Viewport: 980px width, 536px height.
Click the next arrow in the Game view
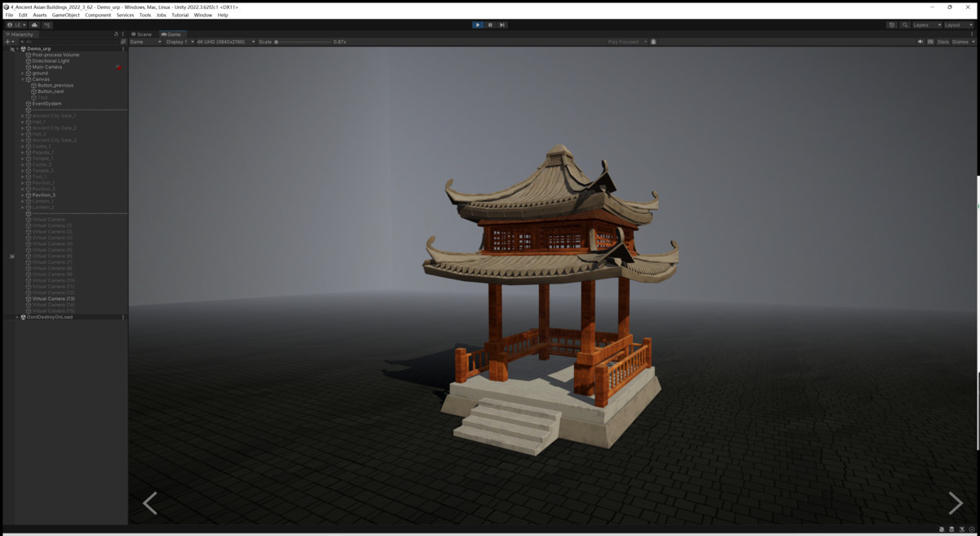coord(954,503)
